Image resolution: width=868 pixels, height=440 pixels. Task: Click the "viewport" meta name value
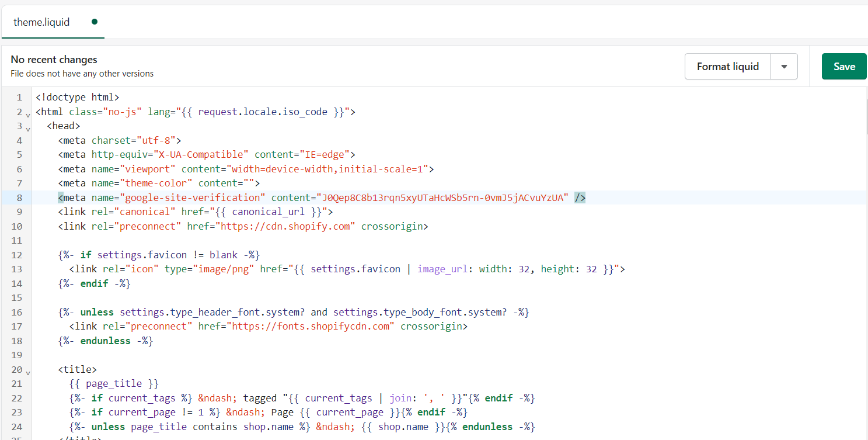(x=148, y=169)
